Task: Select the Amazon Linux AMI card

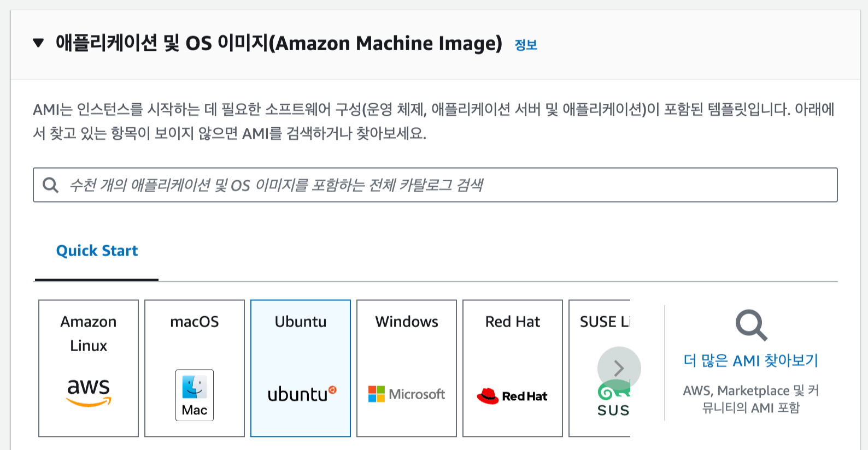Action: [x=89, y=368]
